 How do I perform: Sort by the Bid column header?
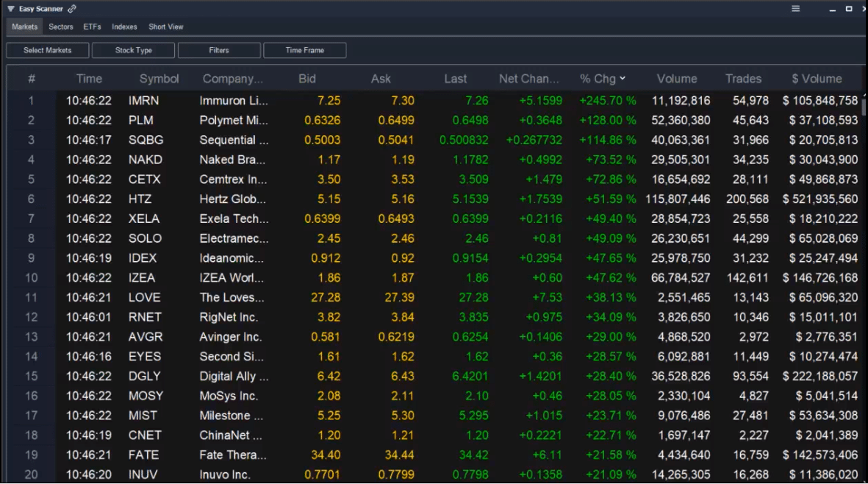click(307, 79)
